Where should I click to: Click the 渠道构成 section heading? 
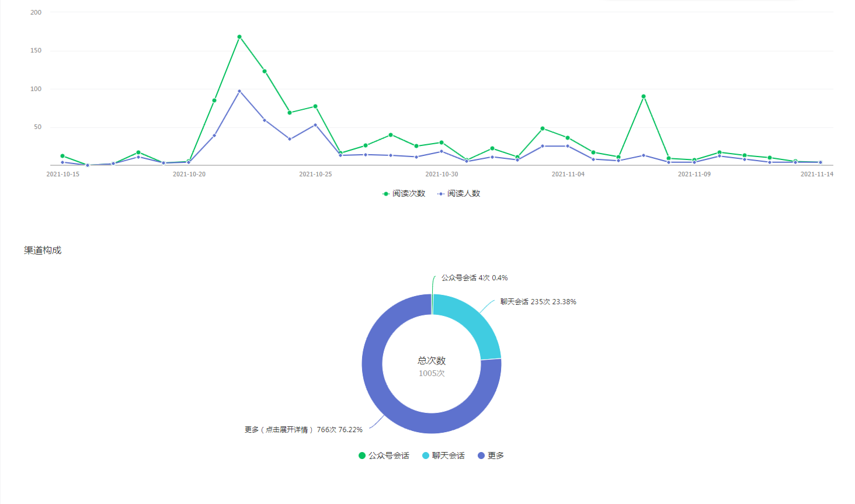pos(43,250)
